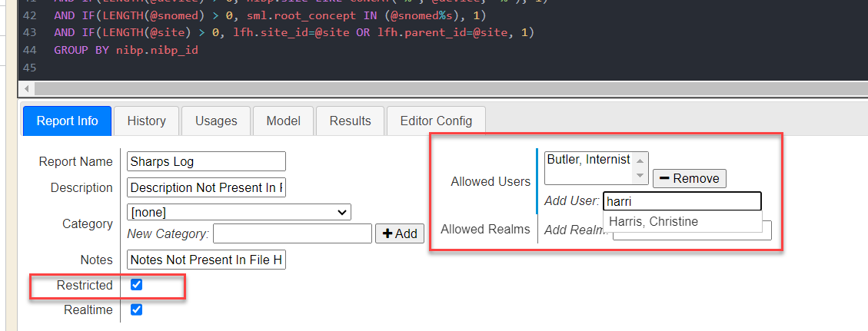Click into the Notes field
The image size is (868, 331).
point(206,260)
